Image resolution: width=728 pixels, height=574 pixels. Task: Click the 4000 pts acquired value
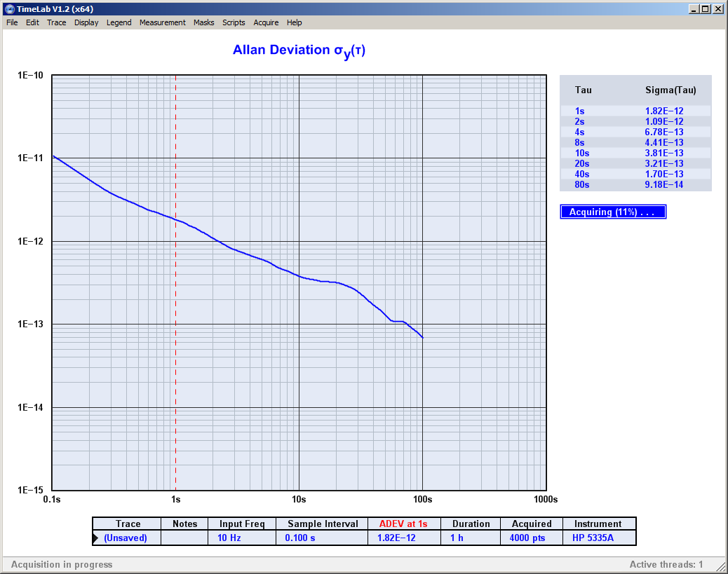click(527, 538)
